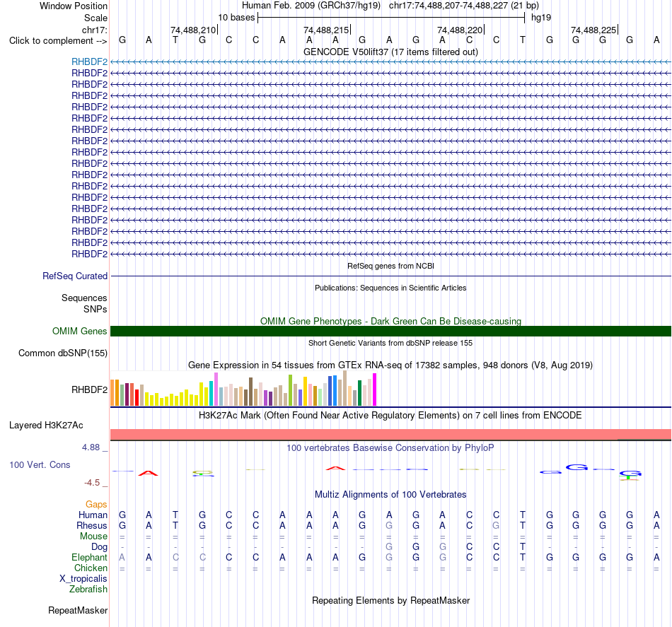Click the H3K27Ac Mark ENCODE track title

tap(390, 416)
